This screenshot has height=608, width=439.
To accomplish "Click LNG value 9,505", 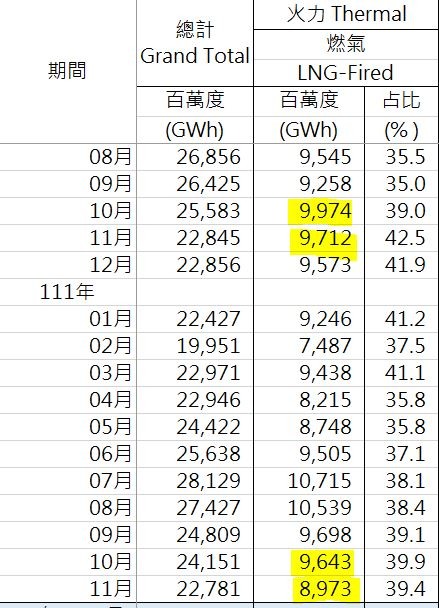I will tap(325, 454).
